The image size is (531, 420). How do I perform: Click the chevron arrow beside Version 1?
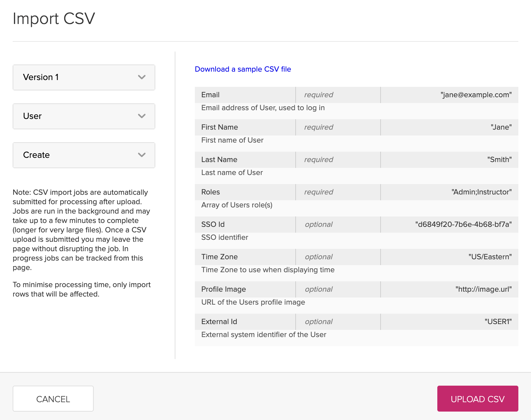click(142, 77)
